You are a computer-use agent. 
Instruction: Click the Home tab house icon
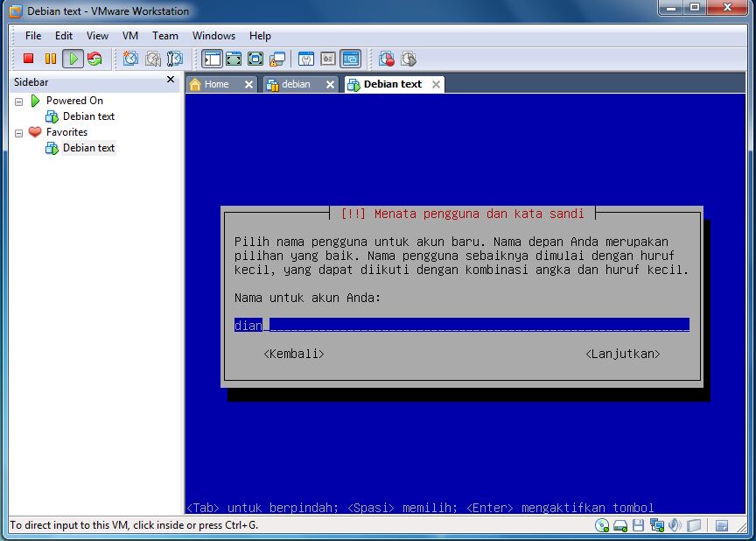[195, 84]
